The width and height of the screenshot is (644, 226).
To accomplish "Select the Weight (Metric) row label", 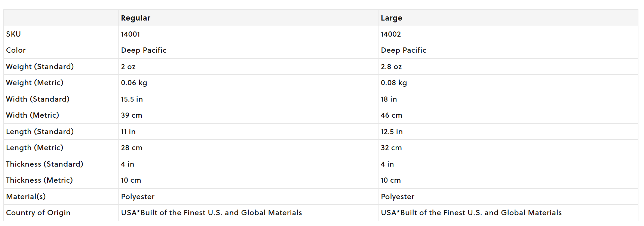I will tap(35, 83).
